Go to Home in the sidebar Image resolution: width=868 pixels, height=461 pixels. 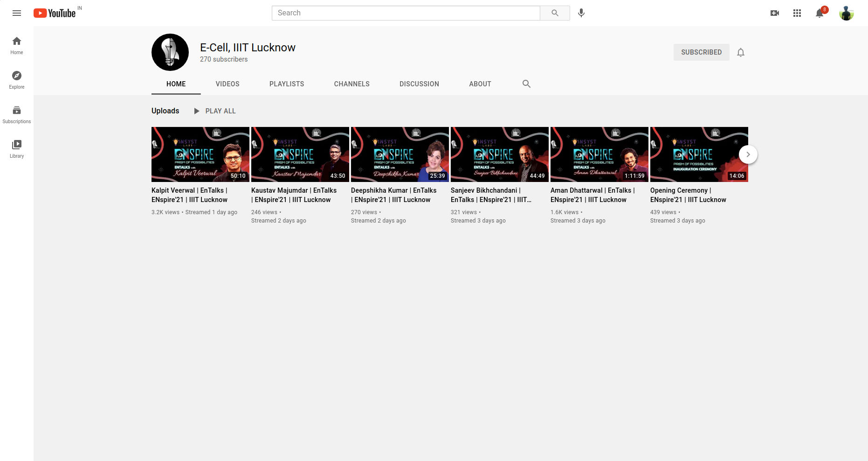(17, 46)
